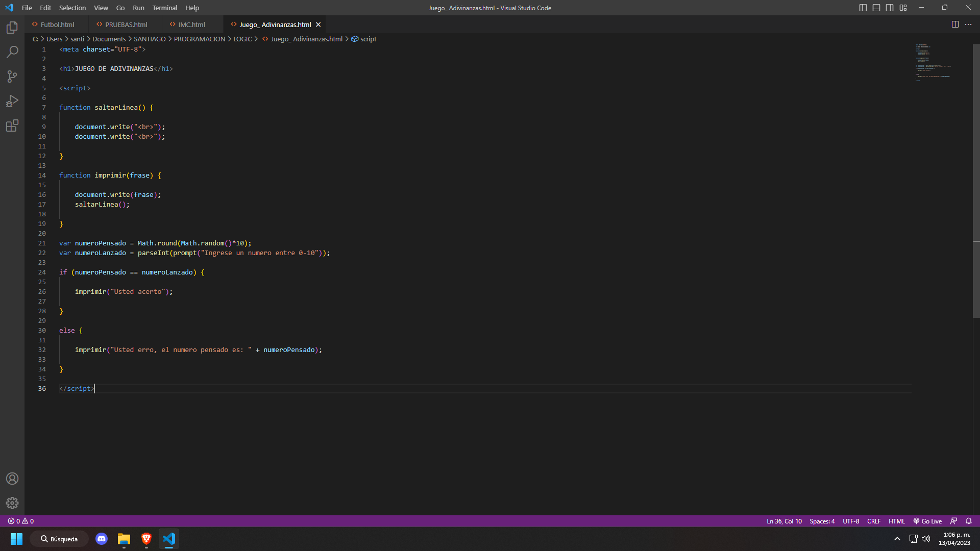Change indentation via Spaces: 4
This screenshot has height=551, width=980.
point(822,521)
